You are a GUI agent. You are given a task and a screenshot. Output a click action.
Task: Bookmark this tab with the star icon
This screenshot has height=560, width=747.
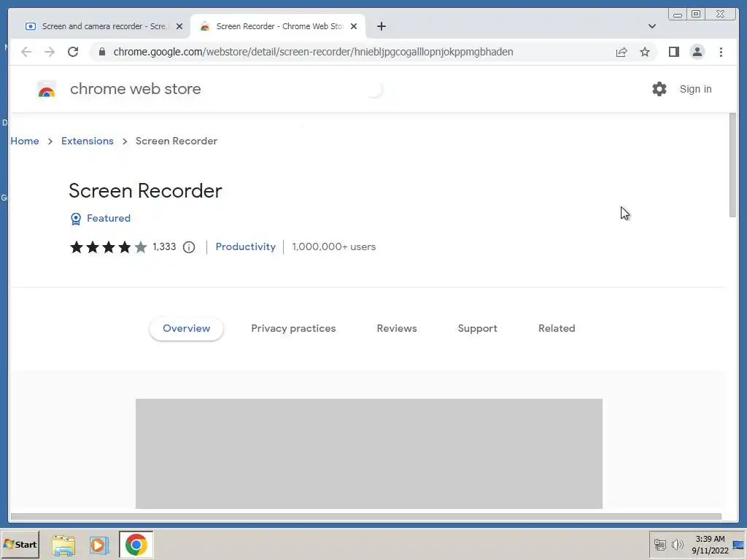click(x=645, y=52)
